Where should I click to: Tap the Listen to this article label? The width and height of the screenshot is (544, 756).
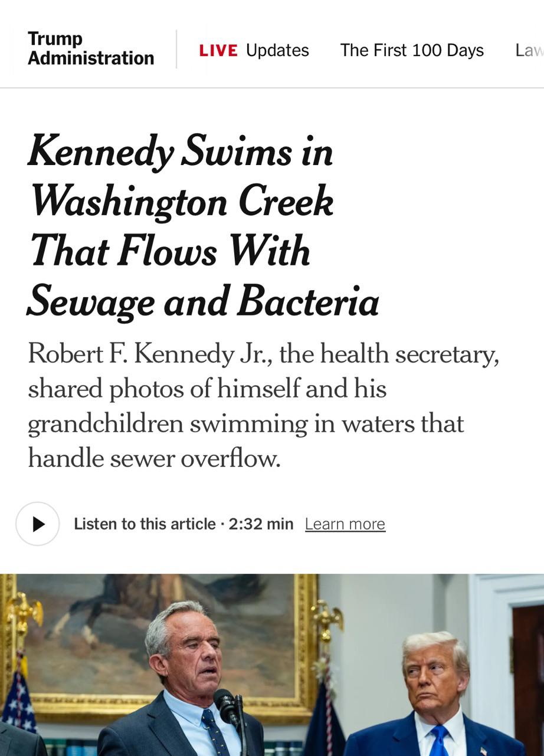[145, 524]
